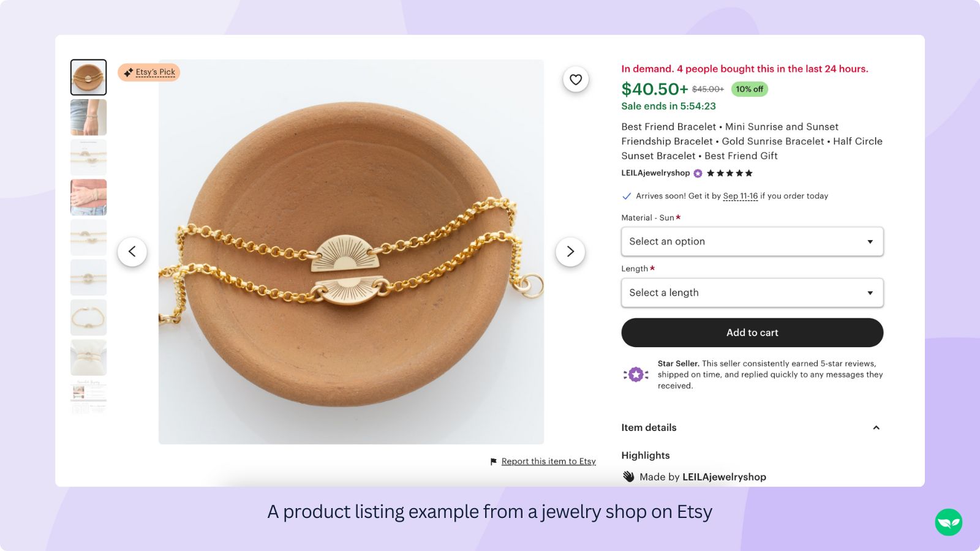Click the crossed-out original price $45.00

click(x=706, y=89)
